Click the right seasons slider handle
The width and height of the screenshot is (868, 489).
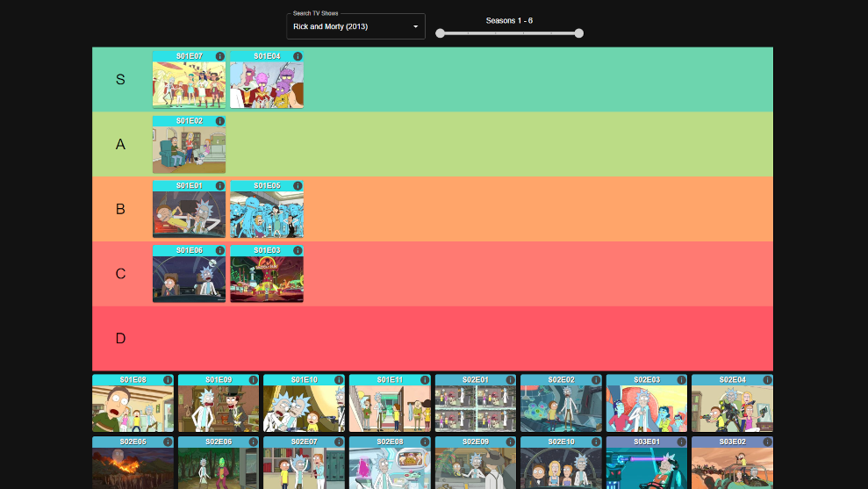(578, 33)
